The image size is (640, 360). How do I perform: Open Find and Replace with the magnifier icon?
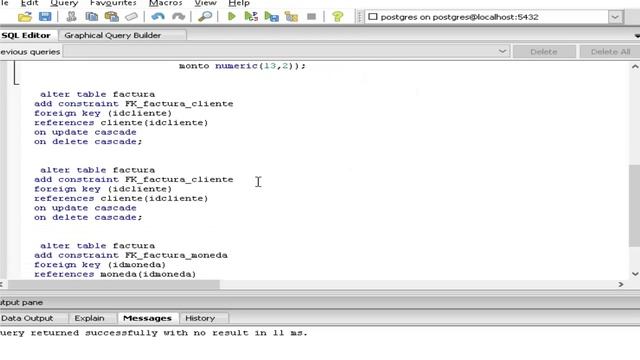pos(205,17)
